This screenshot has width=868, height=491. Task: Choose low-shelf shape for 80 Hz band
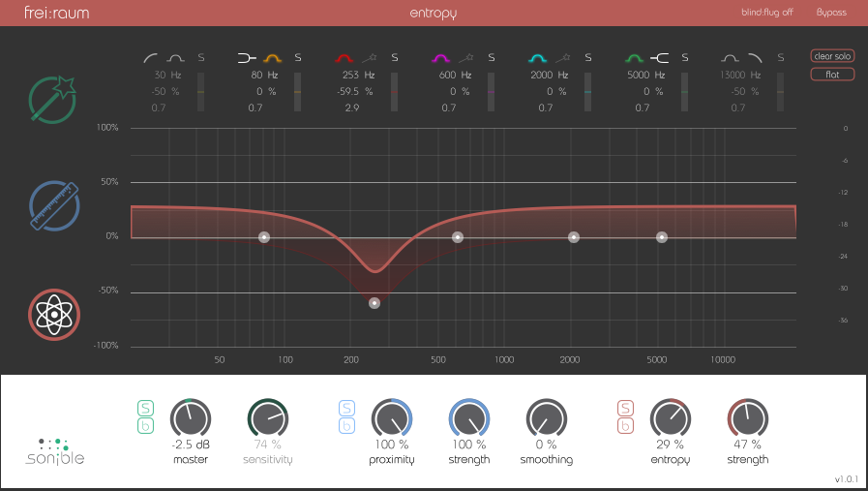click(x=247, y=58)
